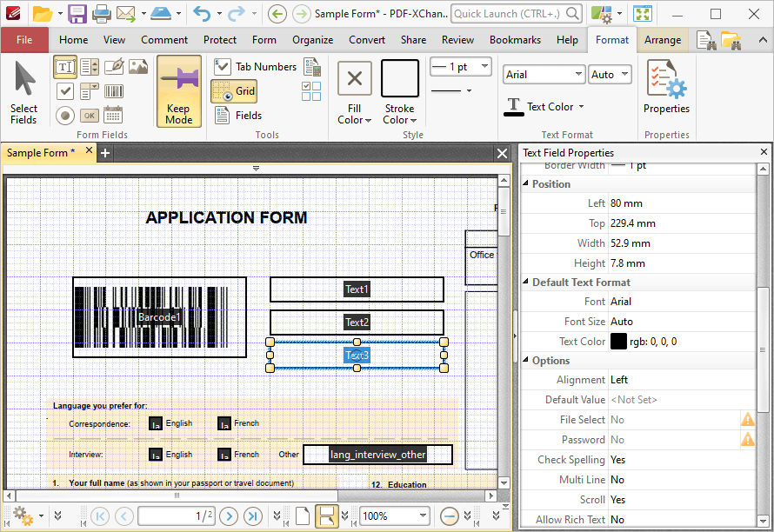Click the Select Fields arrow tool
This screenshot has width=774, height=532.
tap(23, 92)
